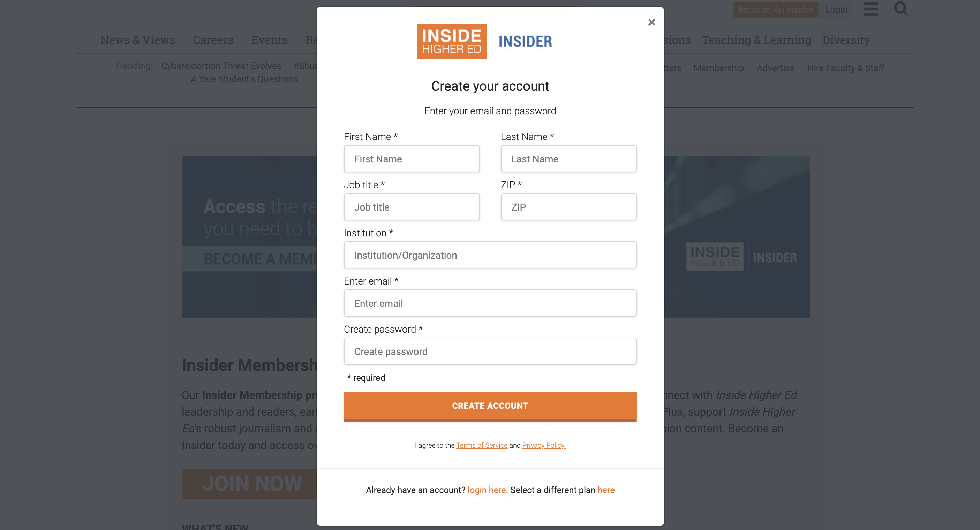The image size is (980, 530).
Task: Focus the Institution/Organization field
Action: pyautogui.click(x=490, y=255)
